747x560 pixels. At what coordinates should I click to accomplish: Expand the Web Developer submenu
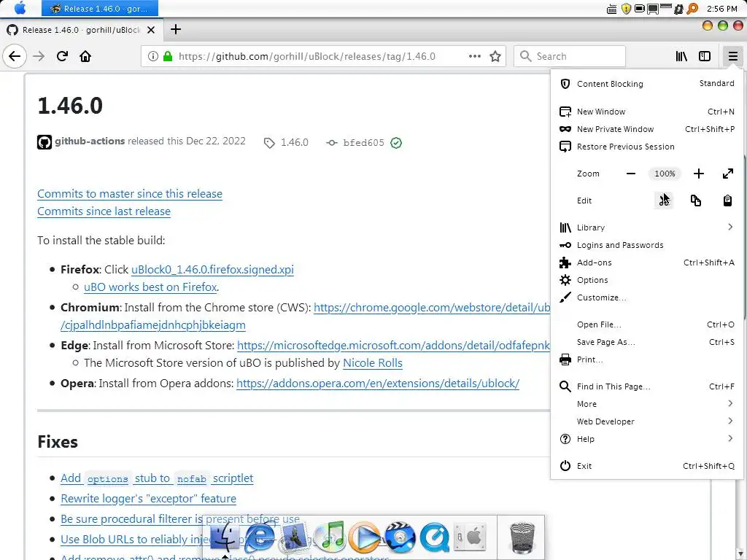[x=646, y=421]
